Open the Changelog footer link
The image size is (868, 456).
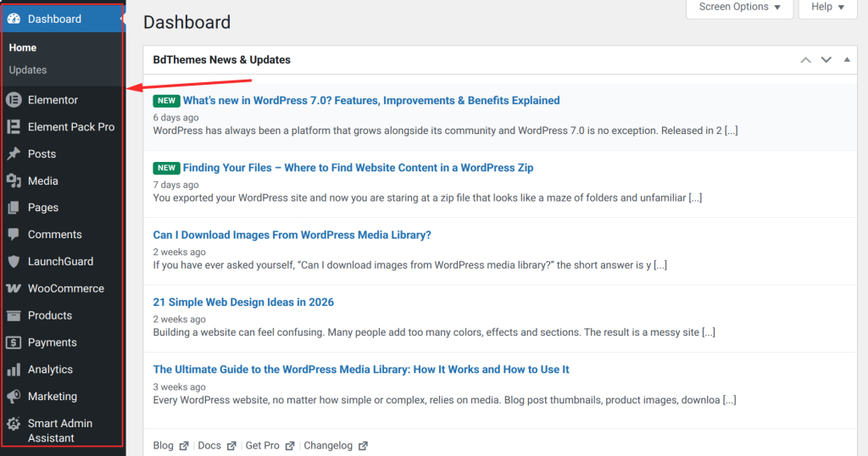tap(328, 446)
